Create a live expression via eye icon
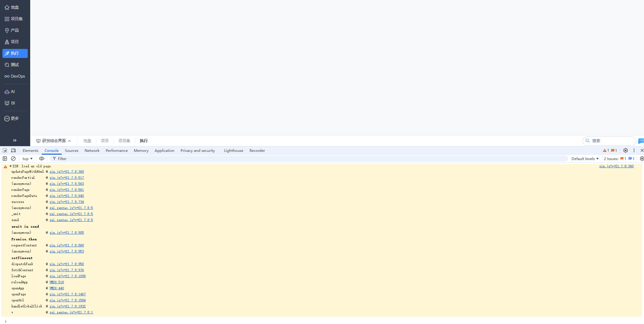This screenshot has width=644, height=324. coord(42,159)
